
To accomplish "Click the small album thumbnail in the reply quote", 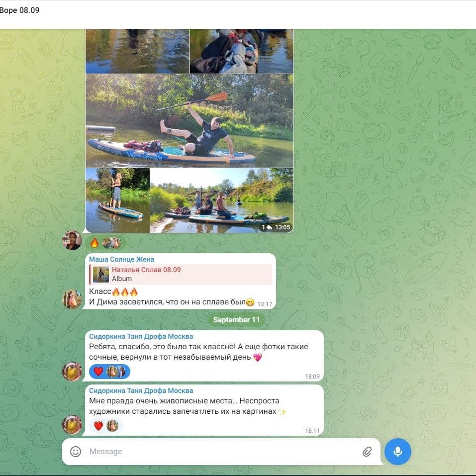I will tap(101, 274).
